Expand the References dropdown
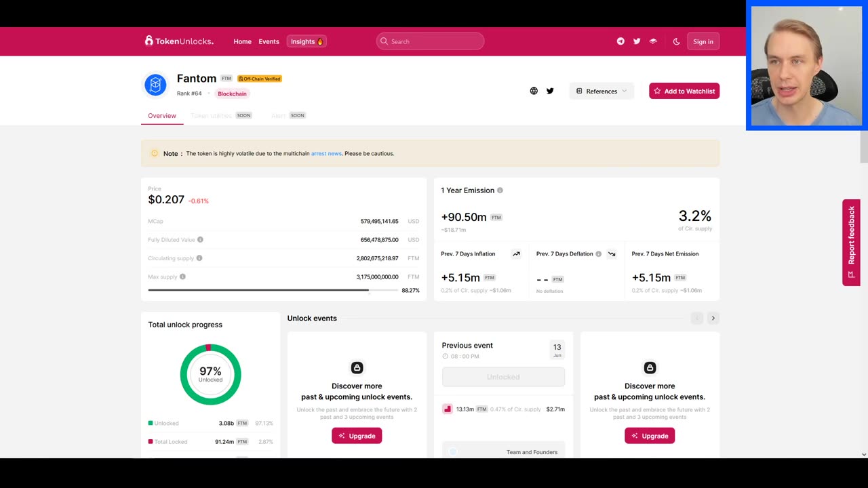 (601, 91)
